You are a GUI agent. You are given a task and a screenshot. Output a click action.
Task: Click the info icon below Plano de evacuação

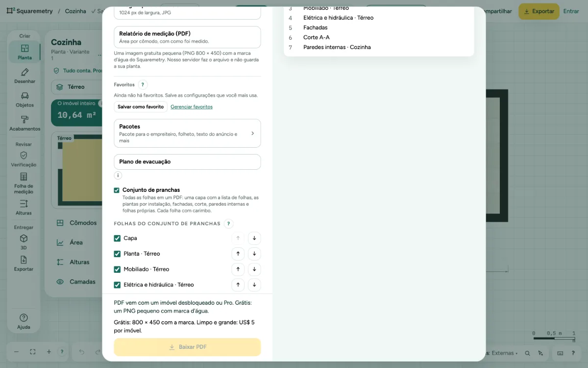pos(118,175)
